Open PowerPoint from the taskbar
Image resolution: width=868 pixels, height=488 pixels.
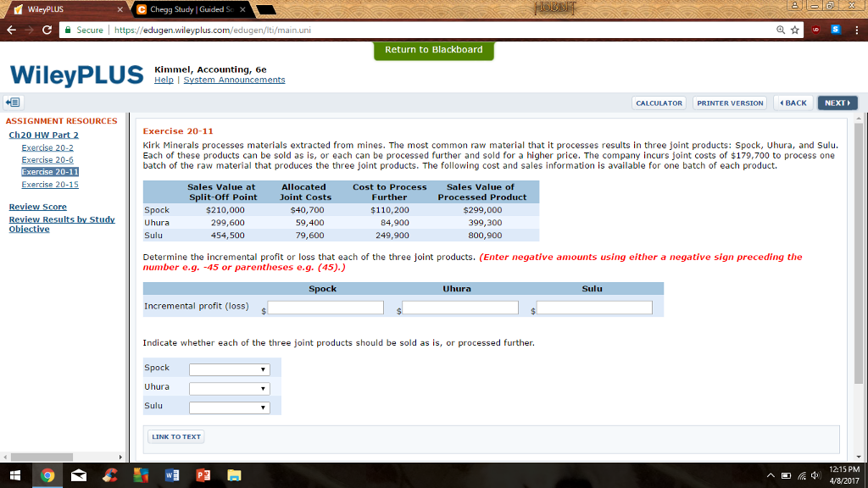click(203, 475)
